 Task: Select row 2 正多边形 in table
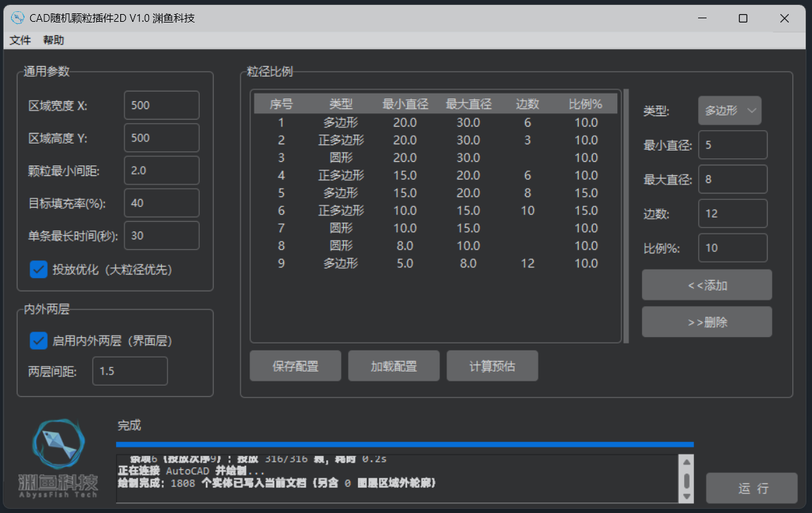(435, 141)
